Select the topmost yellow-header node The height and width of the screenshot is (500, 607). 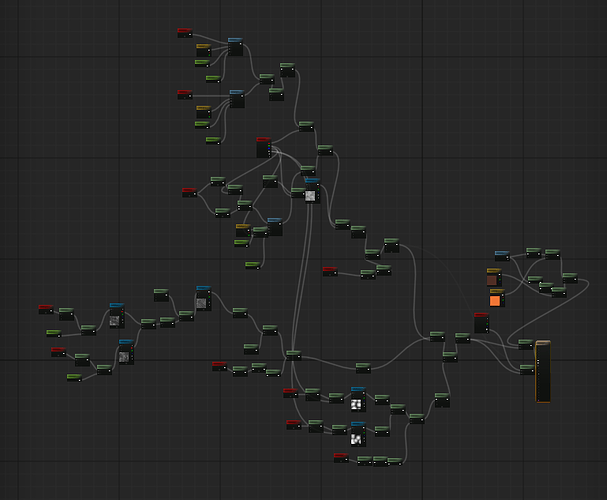(204, 50)
